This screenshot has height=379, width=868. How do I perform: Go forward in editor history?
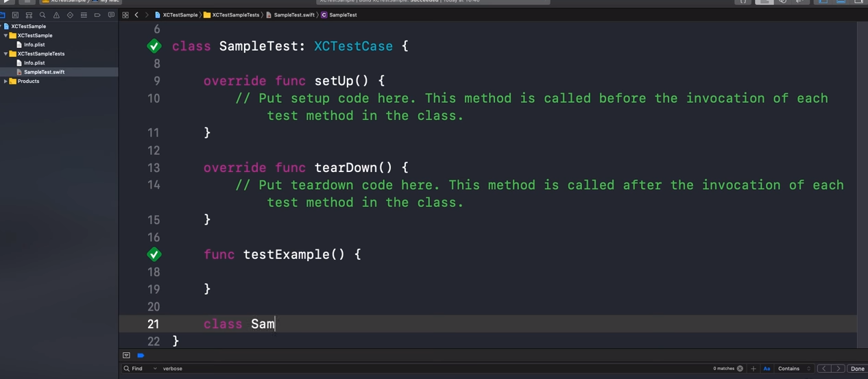(x=146, y=14)
